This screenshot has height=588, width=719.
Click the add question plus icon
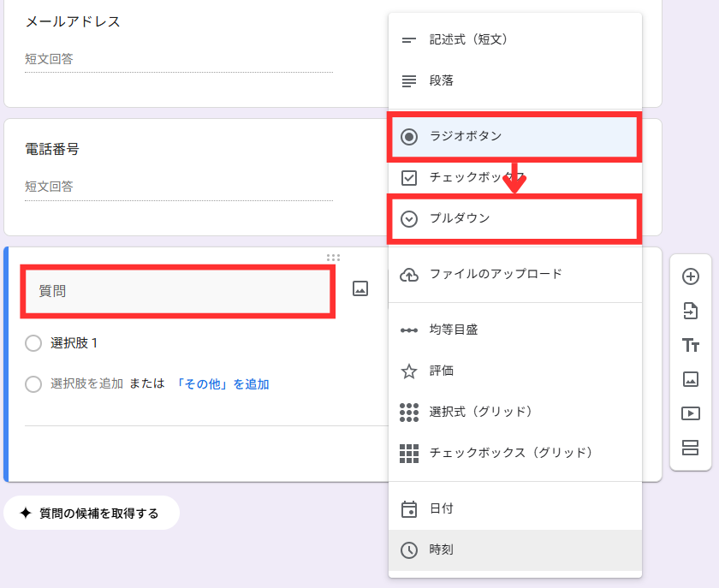[691, 276]
